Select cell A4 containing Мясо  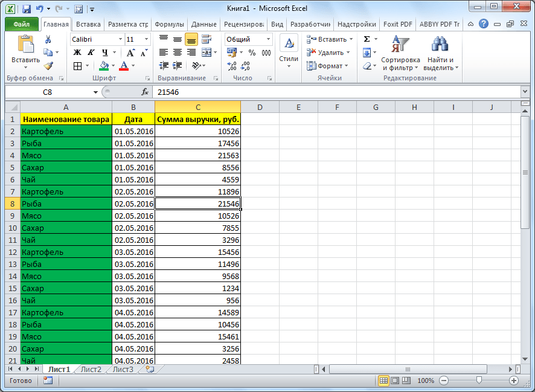pyautogui.click(x=66, y=155)
